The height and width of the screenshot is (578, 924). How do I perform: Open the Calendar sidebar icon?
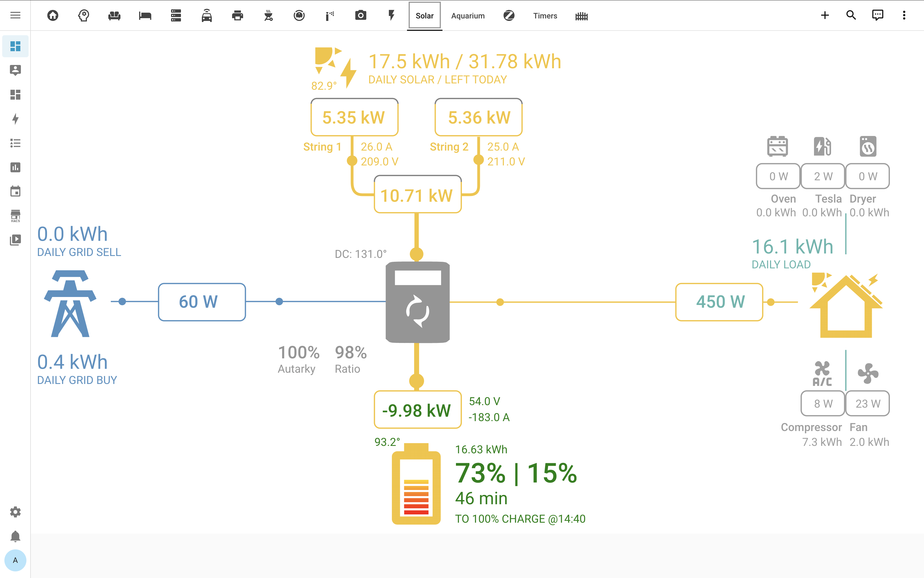15,191
